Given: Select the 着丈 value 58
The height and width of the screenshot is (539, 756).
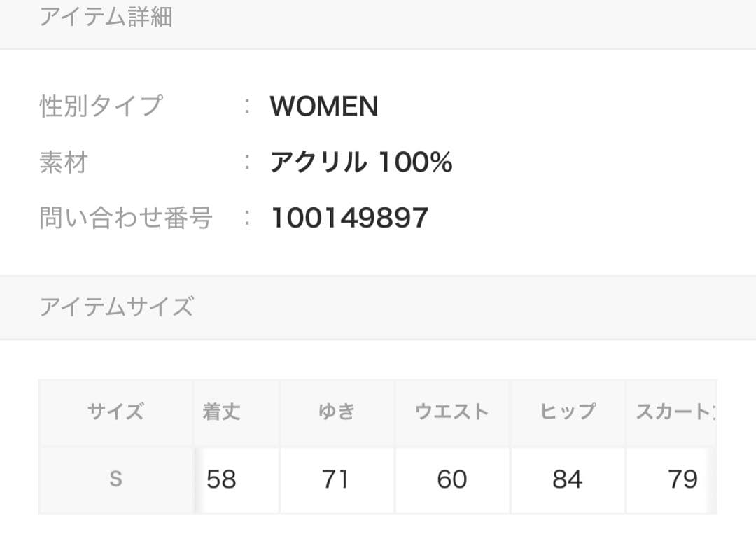Looking at the screenshot, I should [221, 479].
